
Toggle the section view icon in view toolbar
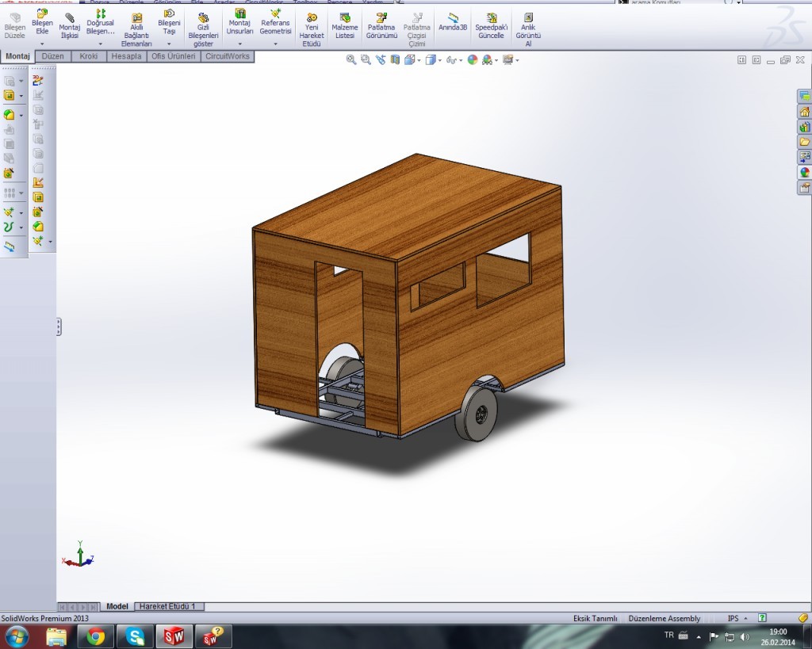click(x=395, y=59)
